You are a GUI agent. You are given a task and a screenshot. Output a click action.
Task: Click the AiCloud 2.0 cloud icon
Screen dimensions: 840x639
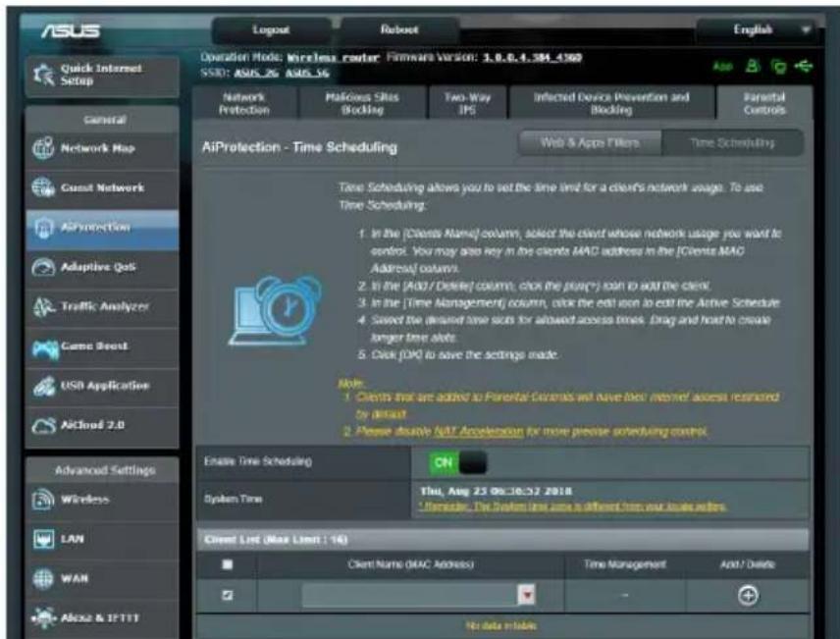pyautogui.click(x=43, y=426)
